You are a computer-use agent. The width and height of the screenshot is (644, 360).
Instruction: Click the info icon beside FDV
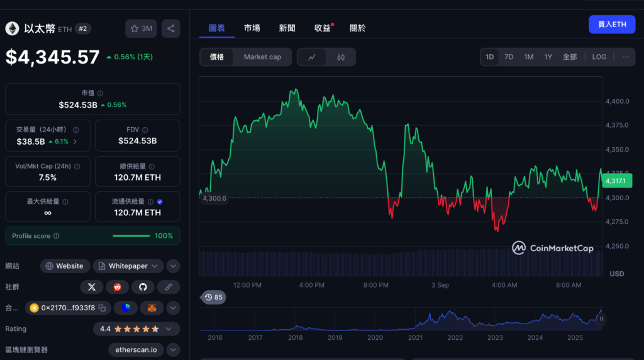(145, 130)
